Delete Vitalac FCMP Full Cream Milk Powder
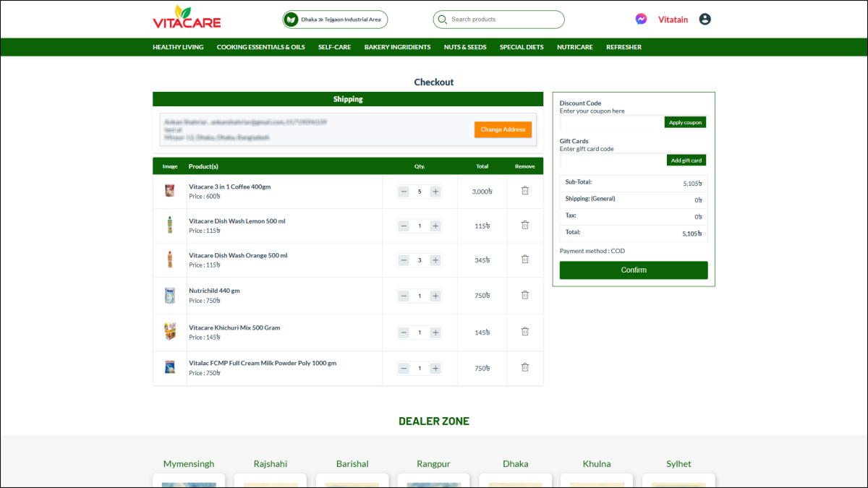Viewport: 868px width, 488px height. (x=525, y=367)
